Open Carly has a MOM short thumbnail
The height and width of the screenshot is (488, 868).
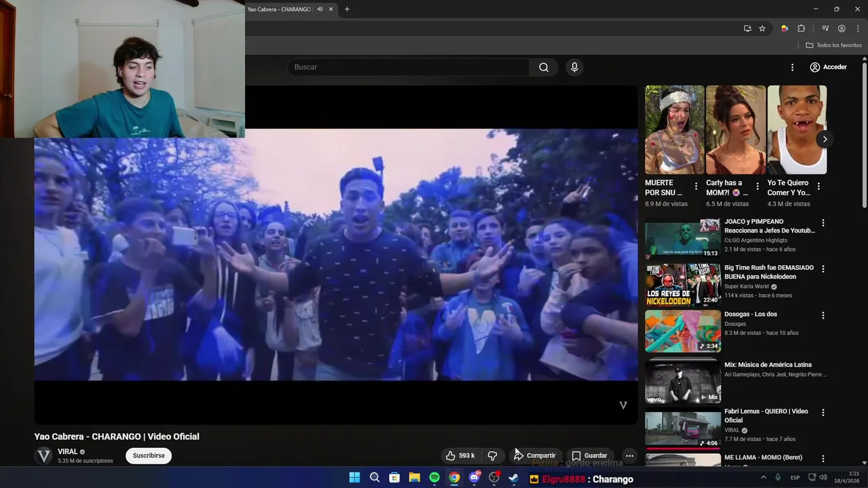736,130
